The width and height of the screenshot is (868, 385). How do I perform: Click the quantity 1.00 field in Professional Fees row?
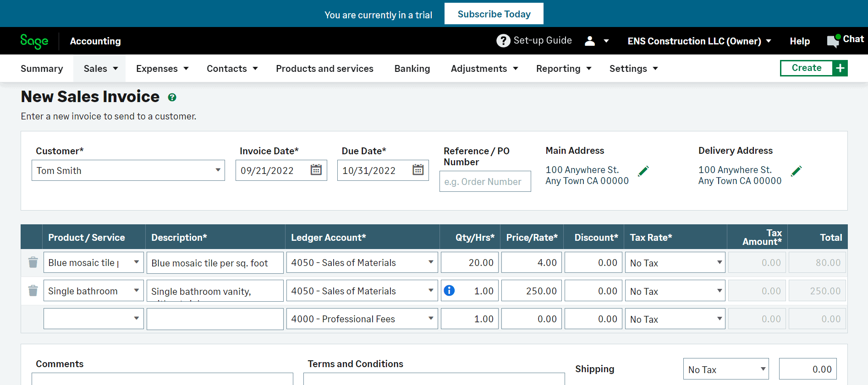point(470,319)
